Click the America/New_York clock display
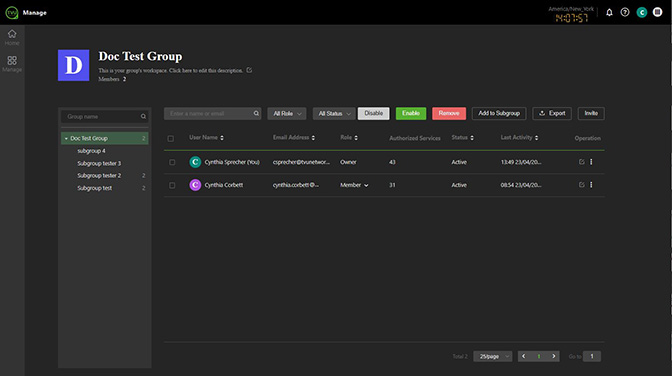This screenshot has height=376, width=672. pos(571,15)
